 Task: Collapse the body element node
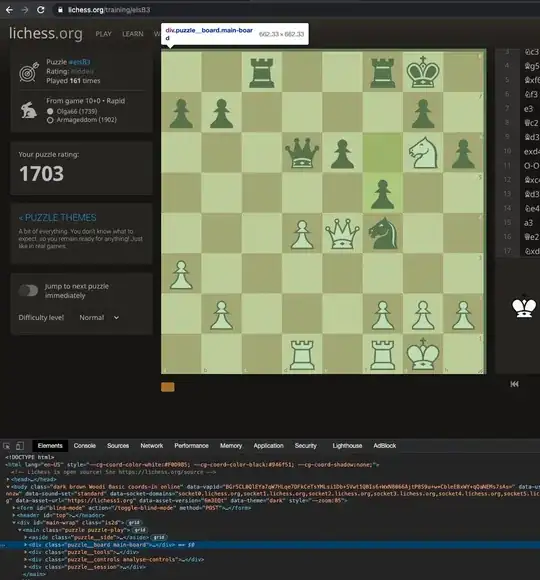tap(8, 487)
